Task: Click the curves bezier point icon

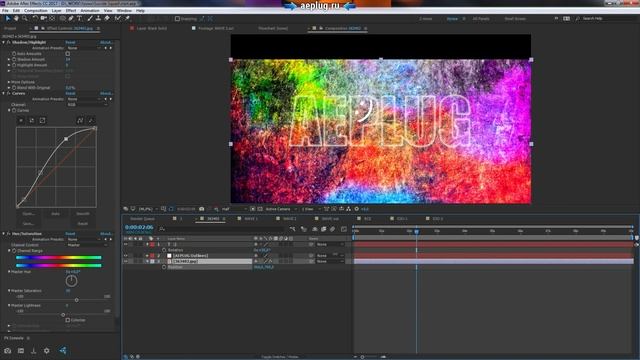Action: click(80, 120)
